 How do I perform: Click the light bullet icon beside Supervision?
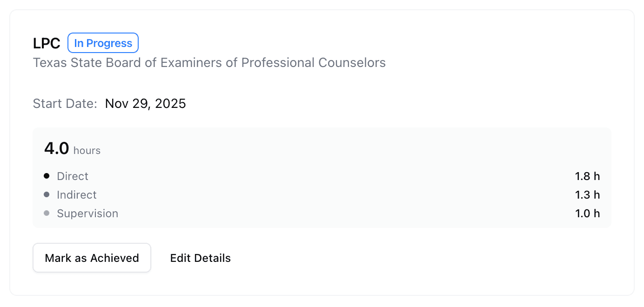[46, 213]
